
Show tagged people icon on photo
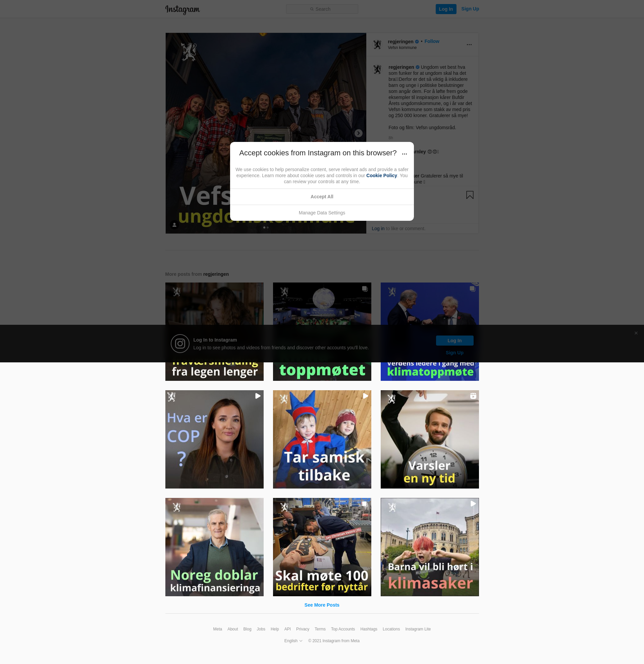click(x=174, y=225)
